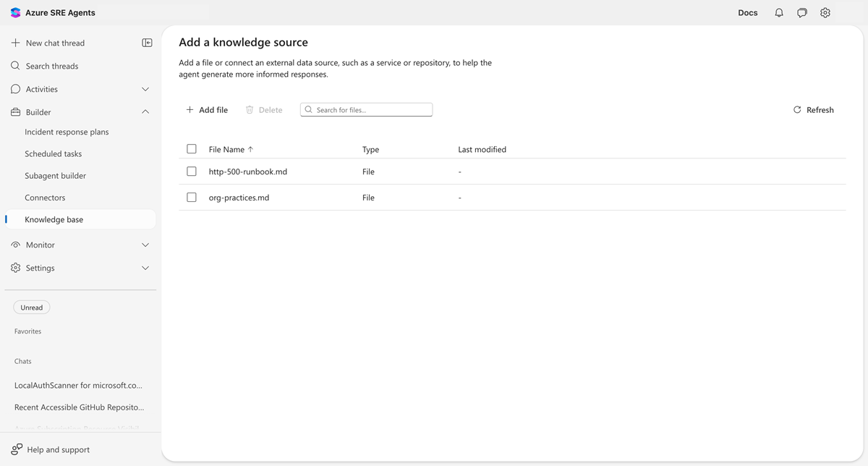Click the Search threads magnifier icon
868x466 pixels.
coord(14,65)
